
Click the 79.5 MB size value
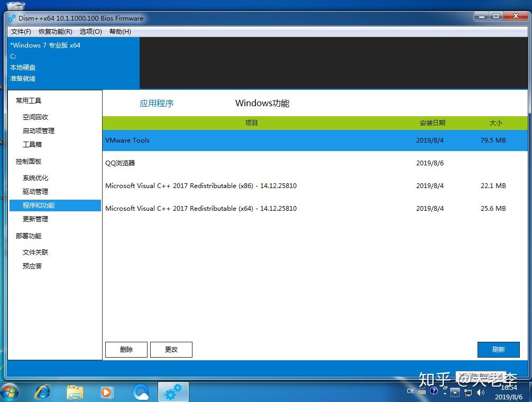493,141
